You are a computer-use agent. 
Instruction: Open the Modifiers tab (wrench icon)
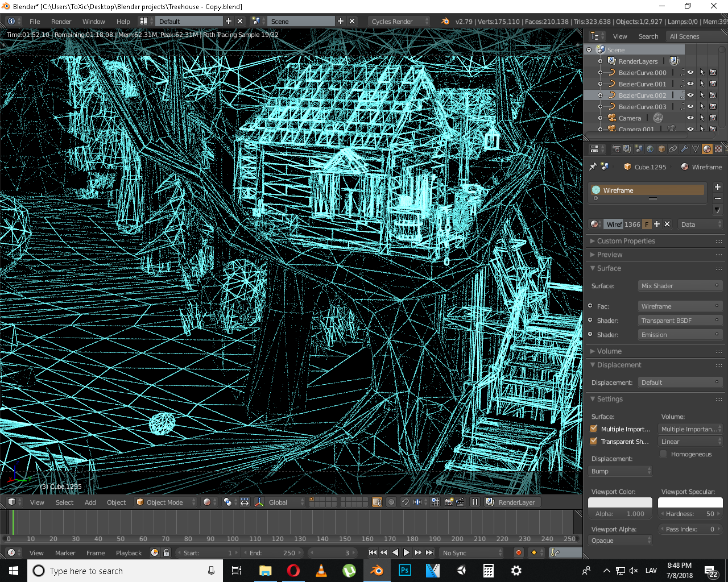point(684,149)
